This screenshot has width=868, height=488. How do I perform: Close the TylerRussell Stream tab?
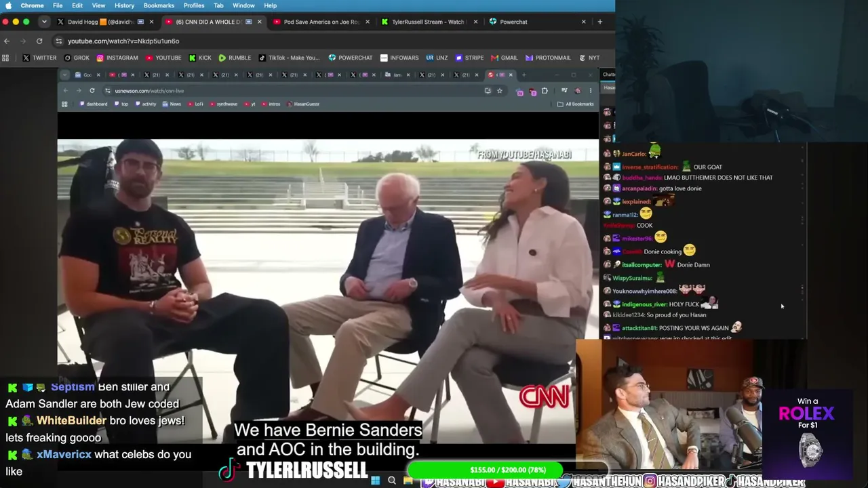point(475,22)
